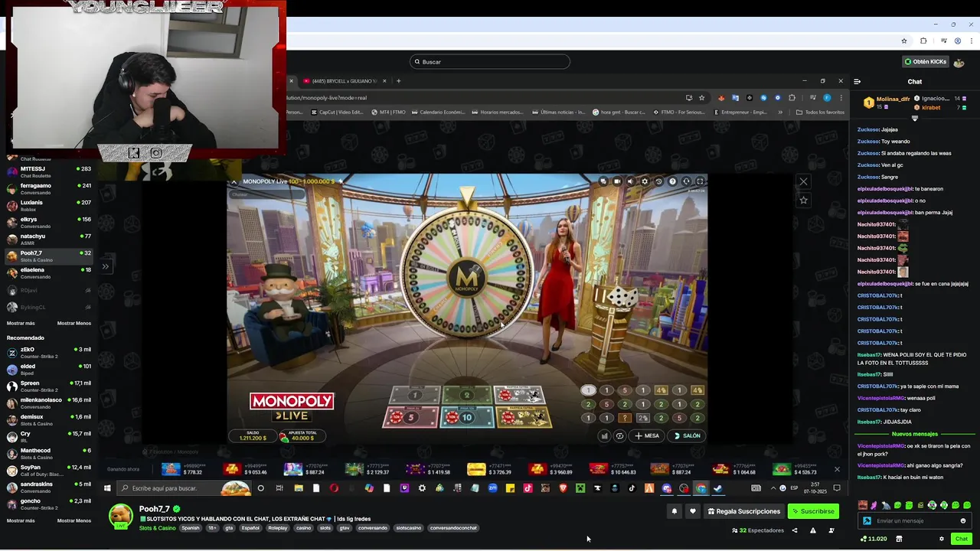Click the green Suscribirse button
980x551 pixels.
[x=813, y=511]
